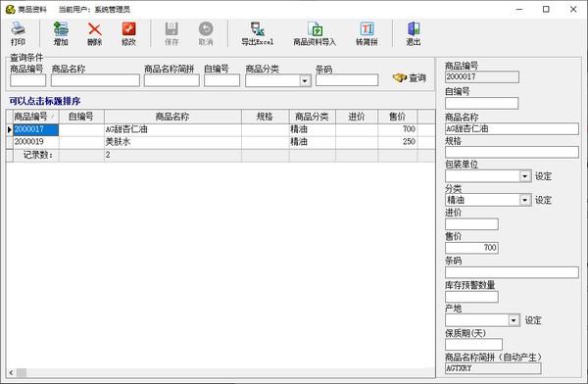Screen dimensions: 588x384
Task: Sort by 商品分类 column header
Action: click(x=313, y=117)
